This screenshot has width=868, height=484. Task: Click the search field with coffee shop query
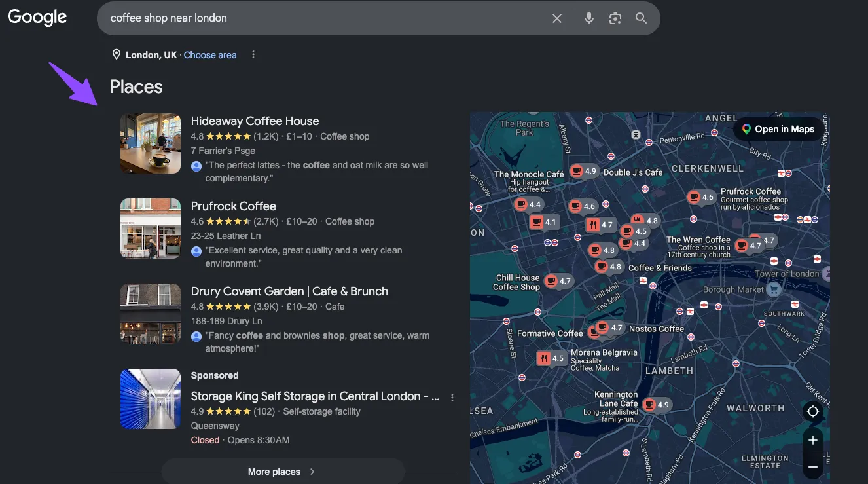click(327, 18)
